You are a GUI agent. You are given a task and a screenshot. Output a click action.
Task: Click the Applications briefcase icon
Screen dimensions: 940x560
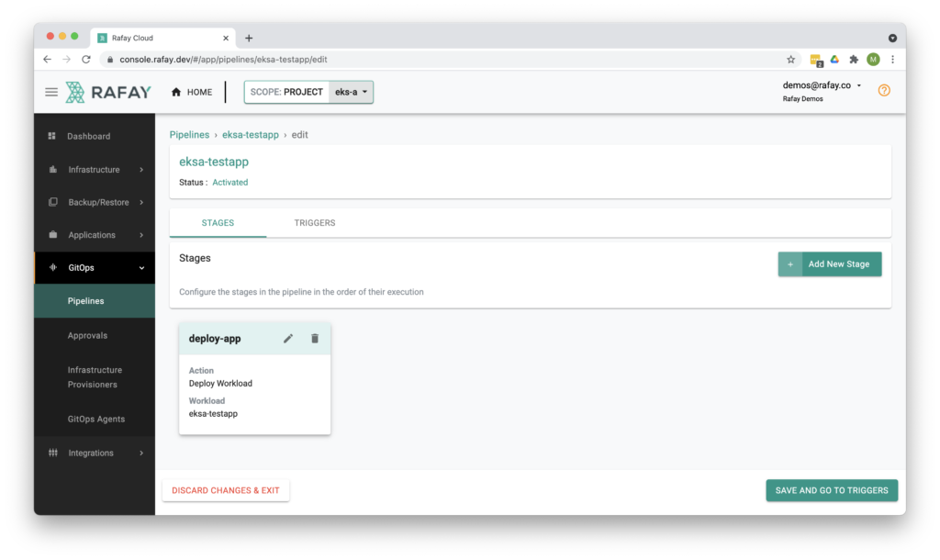click(x=52, y=234)
